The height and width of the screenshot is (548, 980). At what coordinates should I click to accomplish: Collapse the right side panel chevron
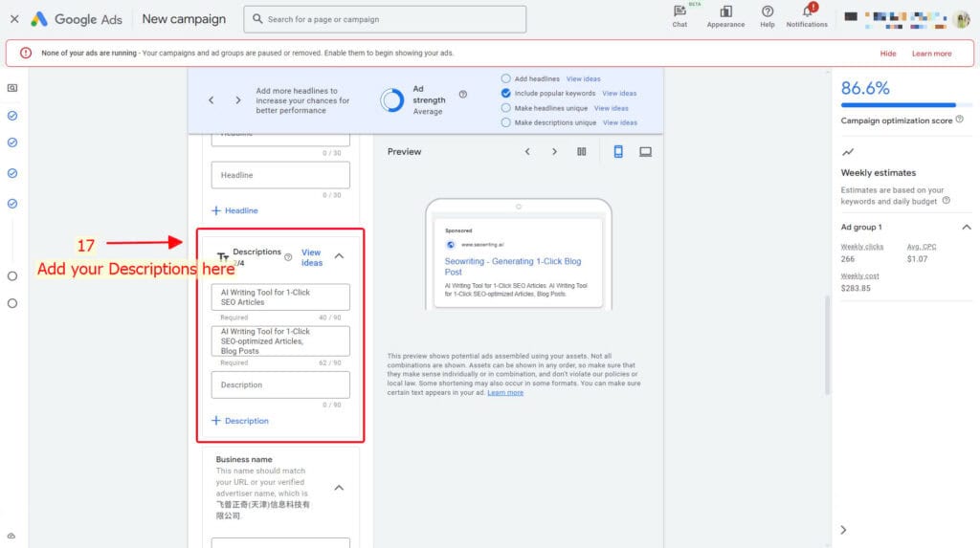[x=843, y=530]
